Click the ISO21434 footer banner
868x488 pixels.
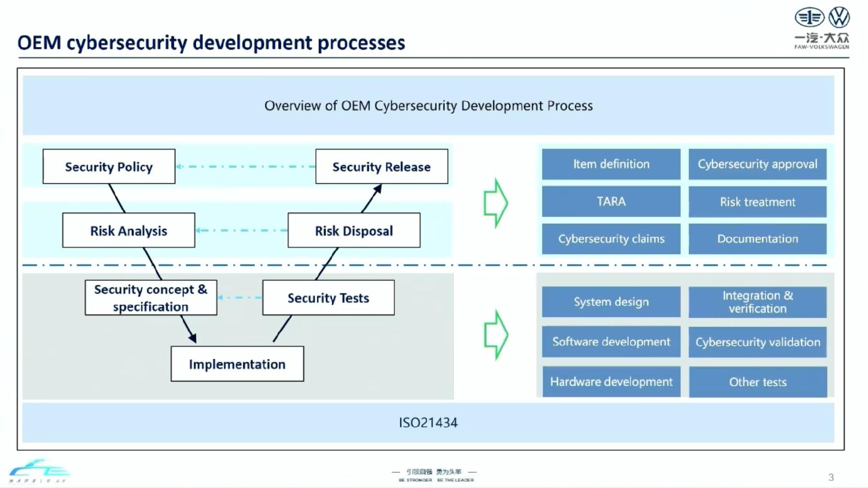click(429, 422)
